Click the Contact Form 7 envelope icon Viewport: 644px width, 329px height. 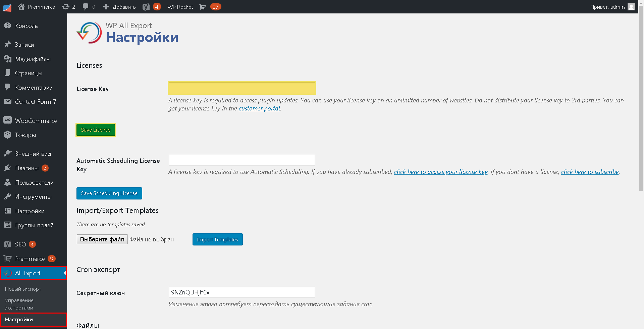coord(7,101)
